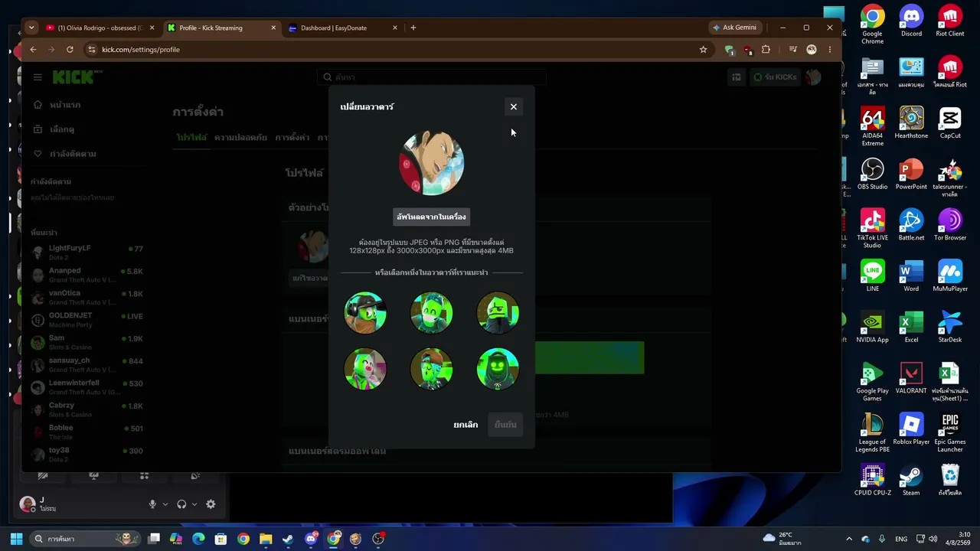Screen dimensions: 980x551
Task: Open Microsoft 365 from the taskbar
Action: 176,539
